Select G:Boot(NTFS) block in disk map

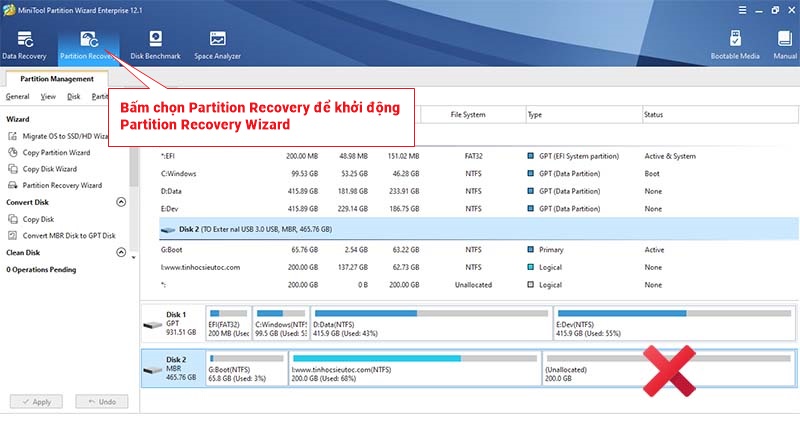coord(246,368)
